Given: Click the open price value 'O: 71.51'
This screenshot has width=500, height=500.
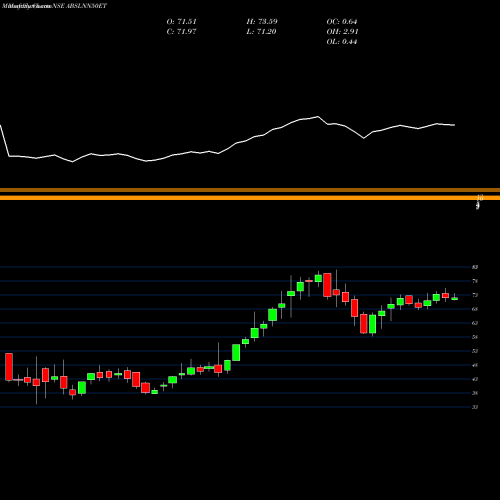Looking at the screenshot, I should [x=182, y=22].
